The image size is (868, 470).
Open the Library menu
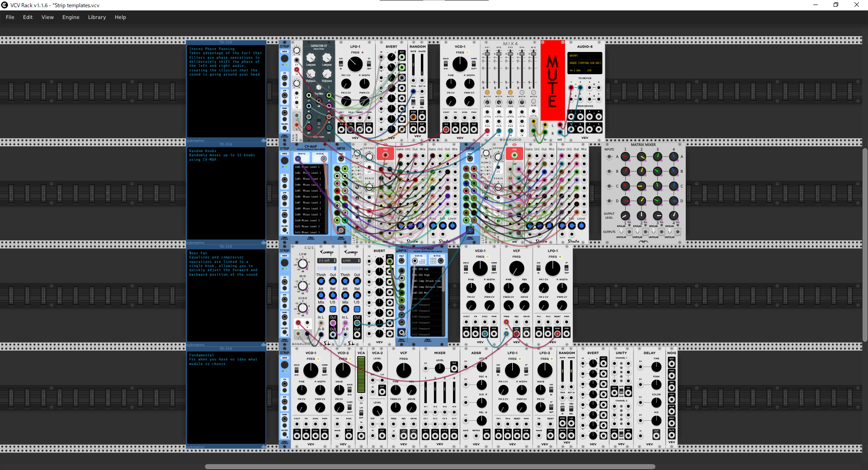click(x=97, y=17)
